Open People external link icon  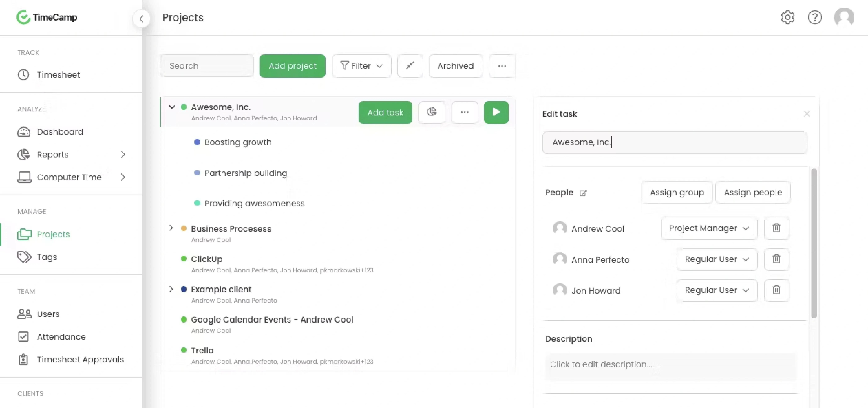(583, 193)
